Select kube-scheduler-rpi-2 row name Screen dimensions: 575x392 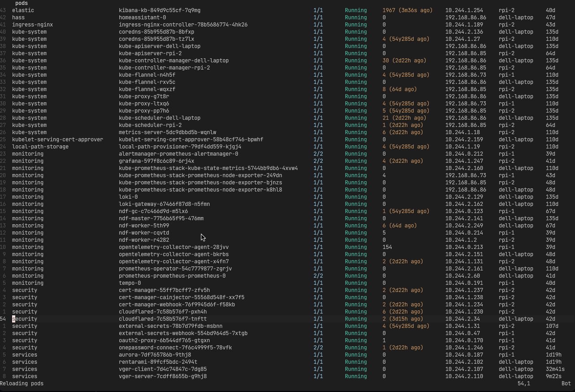coord(150,125)
